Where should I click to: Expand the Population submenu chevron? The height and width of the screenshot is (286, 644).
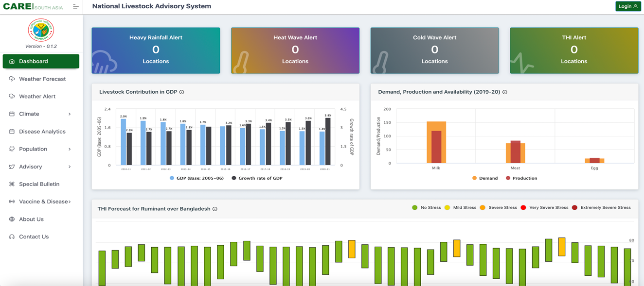(x=70, y=149)
